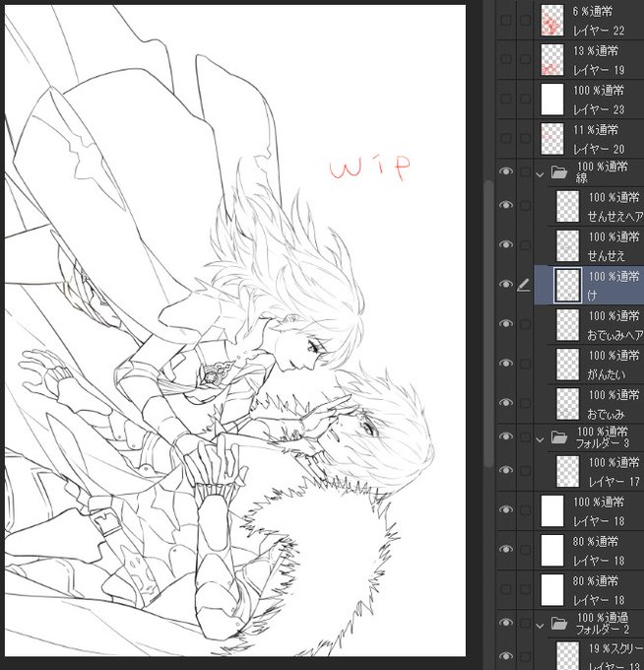Toggle the edit-target box for レイヤー 19
This screenshot has width=644, height=670.
pos(525,59)
